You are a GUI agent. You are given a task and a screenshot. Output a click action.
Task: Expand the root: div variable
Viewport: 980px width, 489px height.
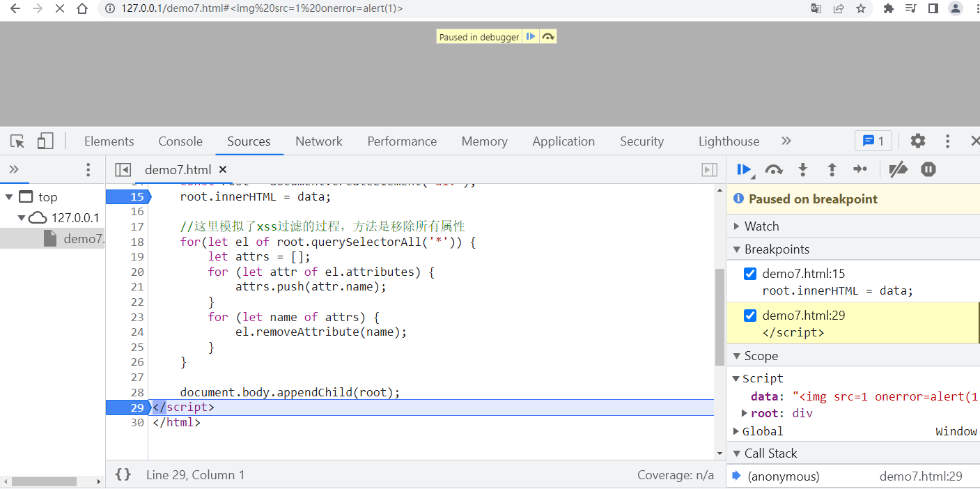(x=745, y=413)
